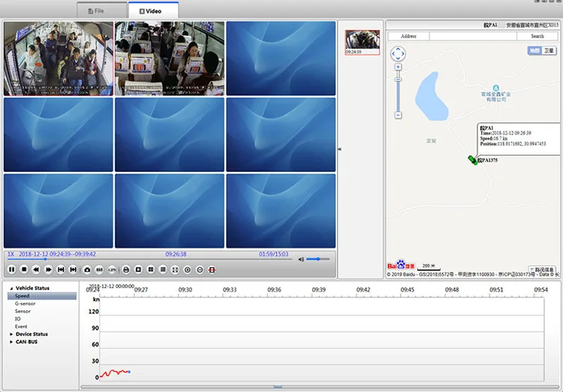Select G-sensor in the status tree
Image resolution: width=563 pixels, height=392 pixels.
point(26,303)
